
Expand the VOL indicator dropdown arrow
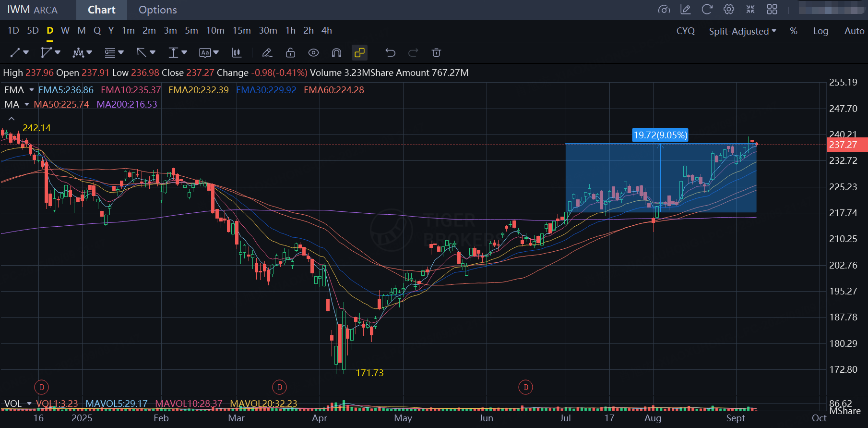[x=29, y=404]
